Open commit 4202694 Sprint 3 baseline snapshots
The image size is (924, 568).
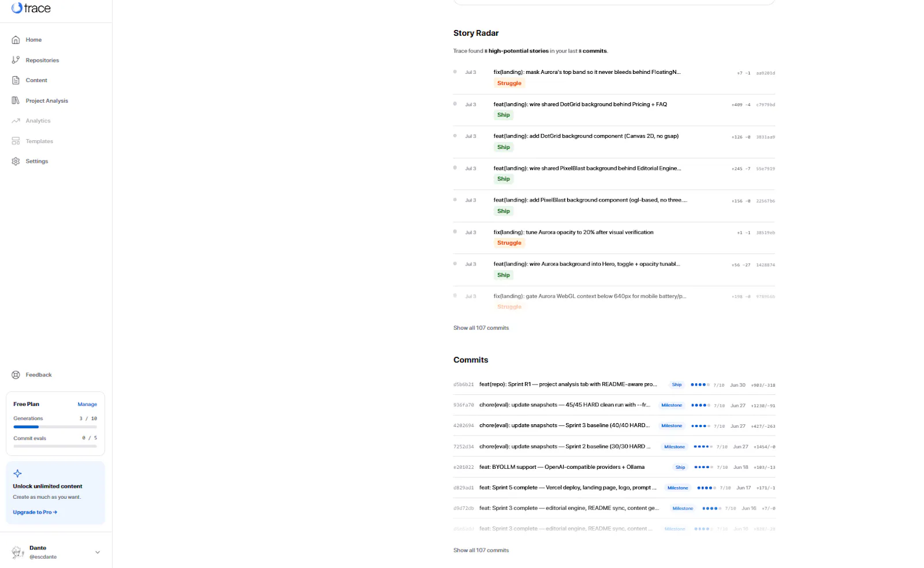tap(564, 425)
